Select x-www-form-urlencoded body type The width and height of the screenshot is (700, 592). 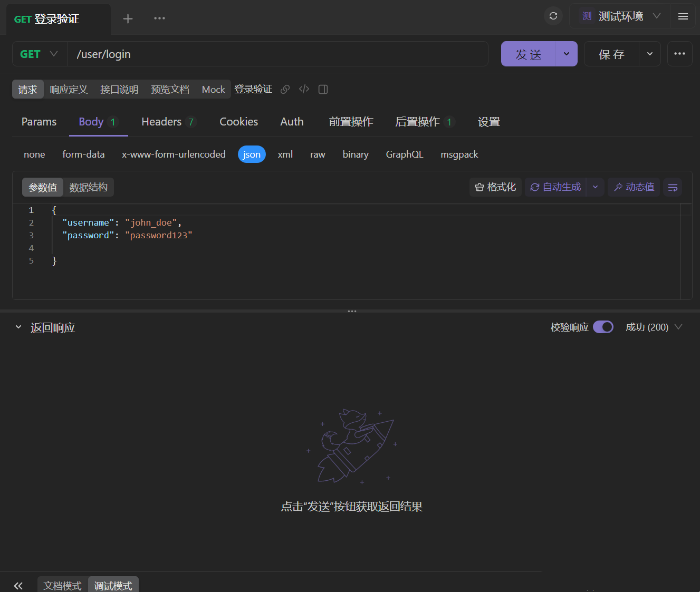click(x=174, y=154)
